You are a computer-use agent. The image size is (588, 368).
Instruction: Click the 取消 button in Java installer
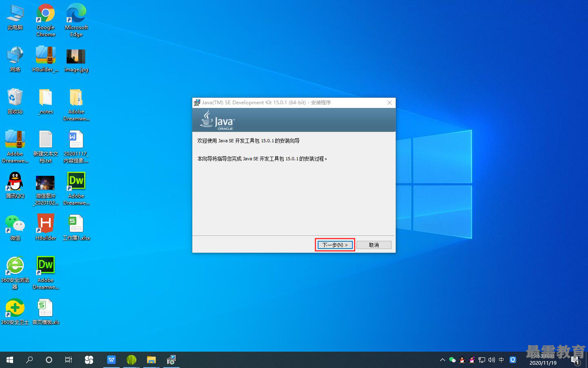tap(374, 245)
